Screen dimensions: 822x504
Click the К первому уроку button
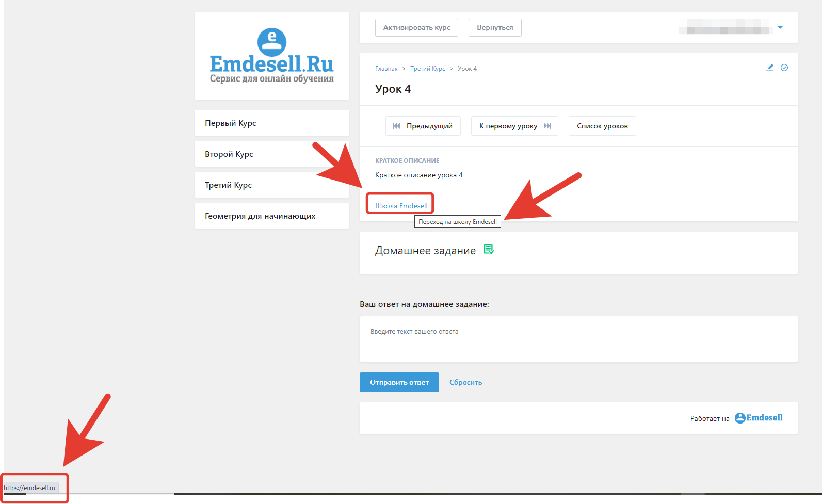[514, 126]
